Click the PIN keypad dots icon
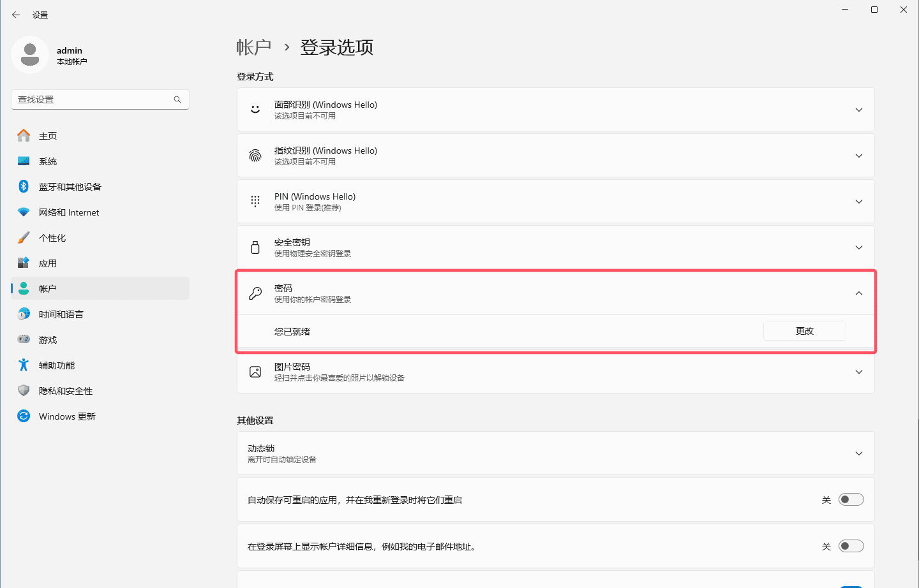 tap(255, 202)
